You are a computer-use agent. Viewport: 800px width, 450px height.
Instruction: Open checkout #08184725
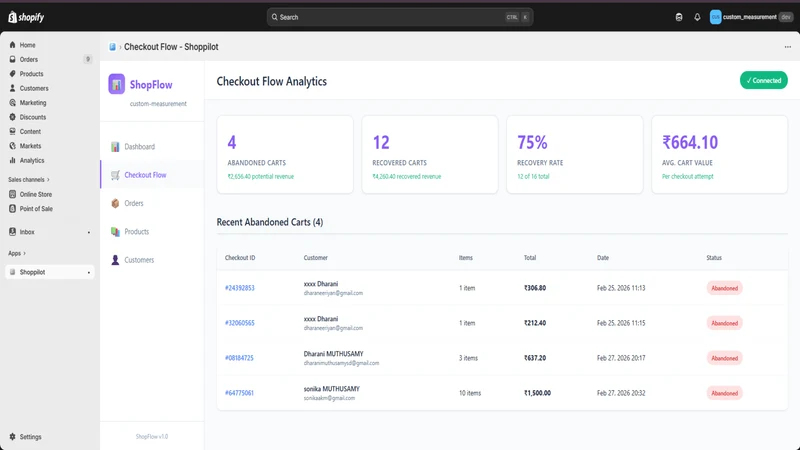click(239, 358)
